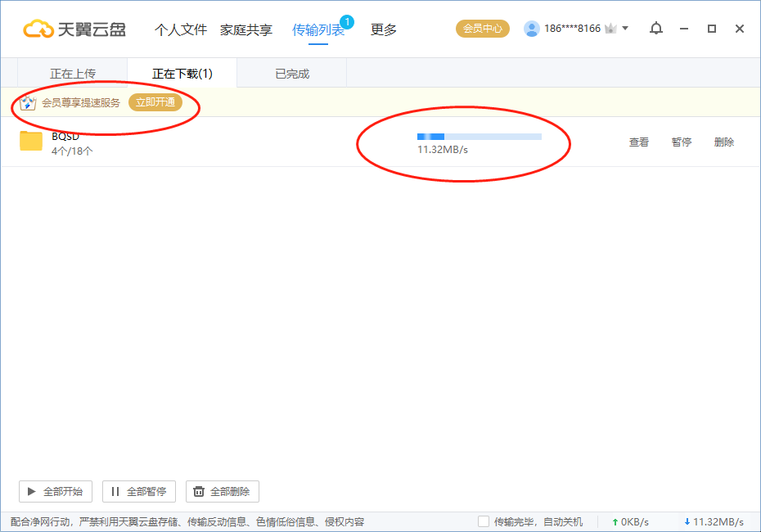
Task: Open the 个人文件 tab
Action: pos(181,29)
